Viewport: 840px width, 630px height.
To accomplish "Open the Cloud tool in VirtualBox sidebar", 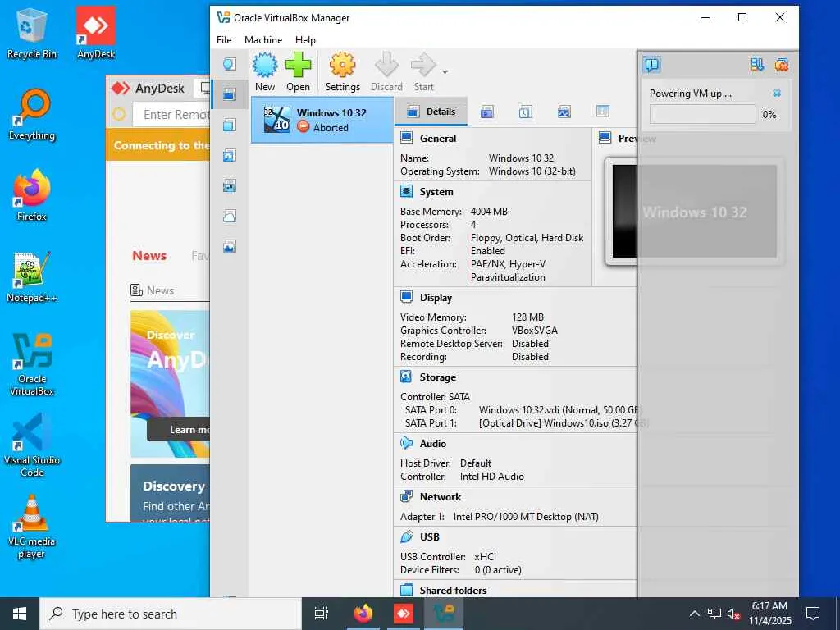I will click(x=230, y=217).
